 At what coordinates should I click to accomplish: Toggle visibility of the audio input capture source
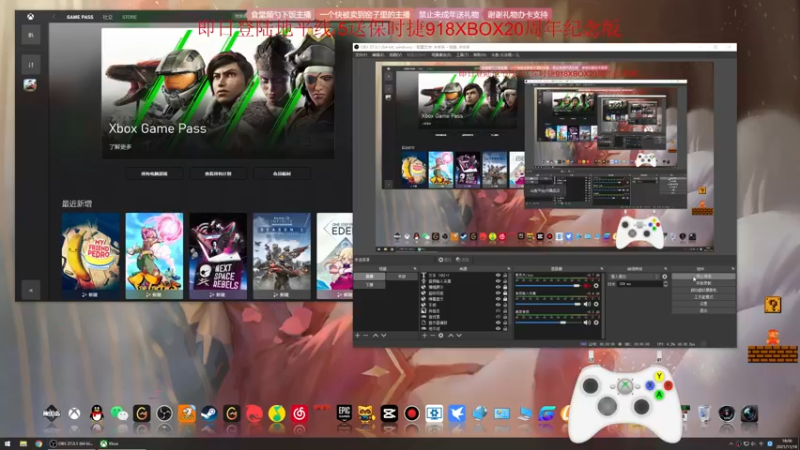pyautogui.click(x=498, y=281)
